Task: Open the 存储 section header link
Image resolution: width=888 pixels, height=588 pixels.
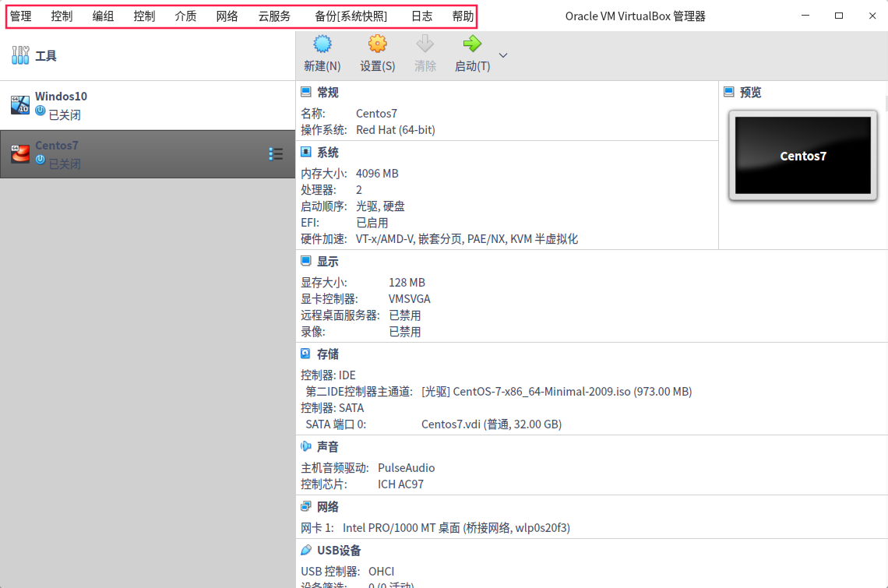Action: 328,354
